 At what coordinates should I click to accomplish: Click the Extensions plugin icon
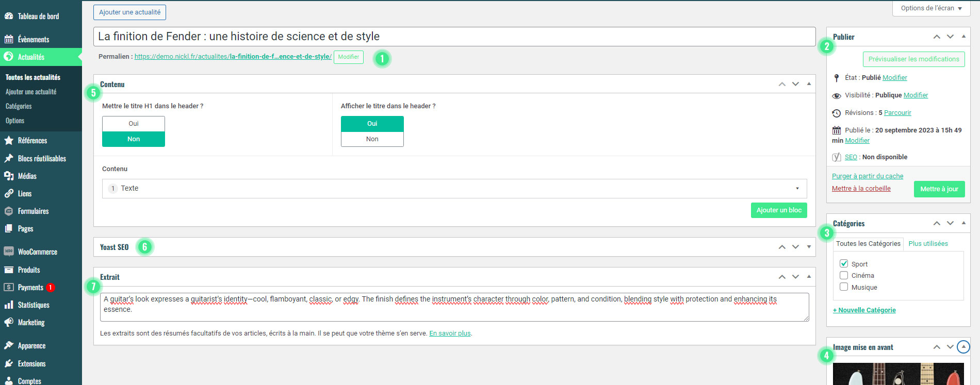[x=9, y=364]
